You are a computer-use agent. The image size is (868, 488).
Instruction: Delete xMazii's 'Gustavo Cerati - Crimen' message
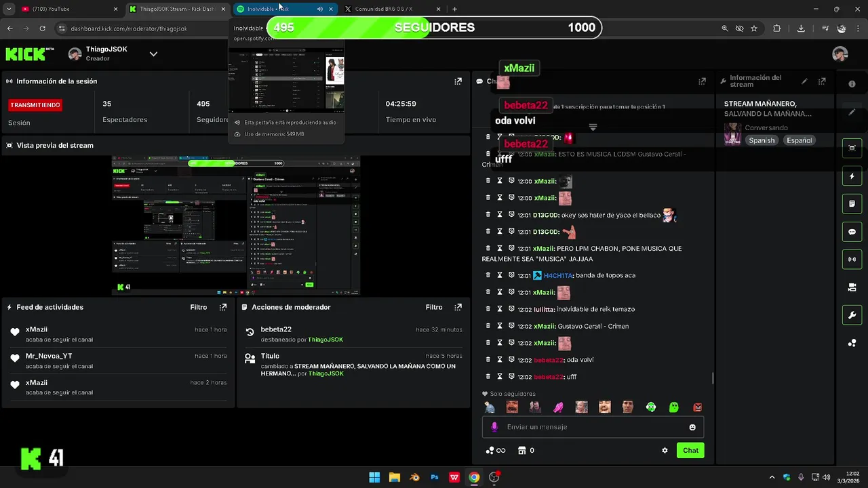click(488, 326)
